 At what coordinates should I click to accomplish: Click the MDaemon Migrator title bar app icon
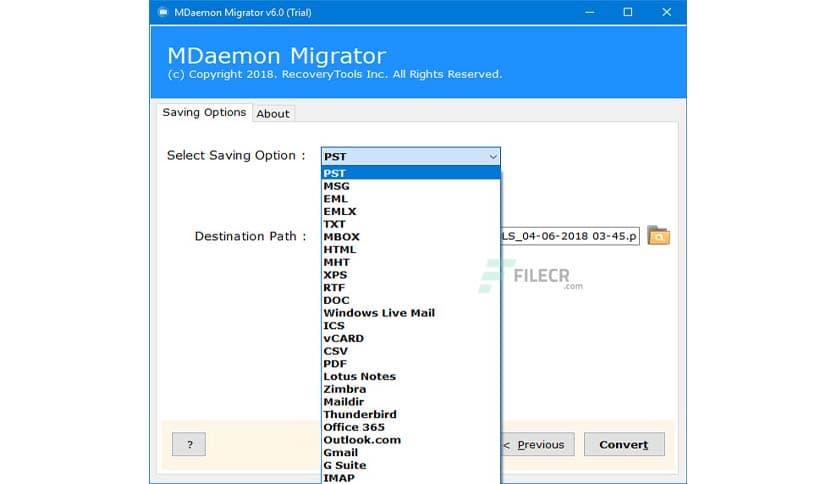click(163, 12)
